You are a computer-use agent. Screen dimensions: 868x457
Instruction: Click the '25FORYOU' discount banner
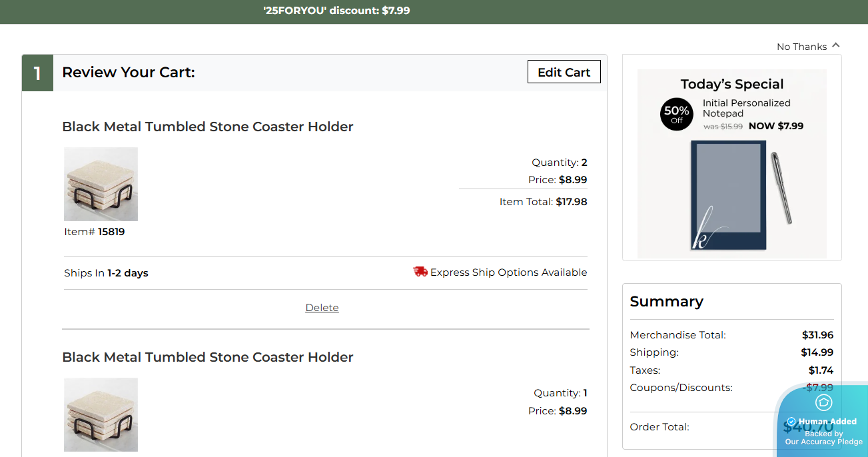(x=336, y=11)
